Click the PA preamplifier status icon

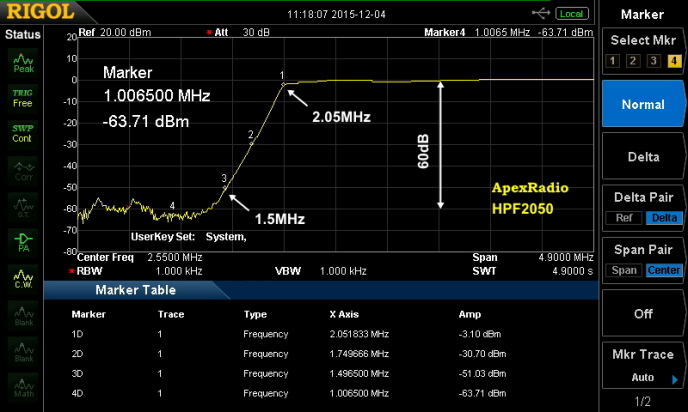pos(21,240)
